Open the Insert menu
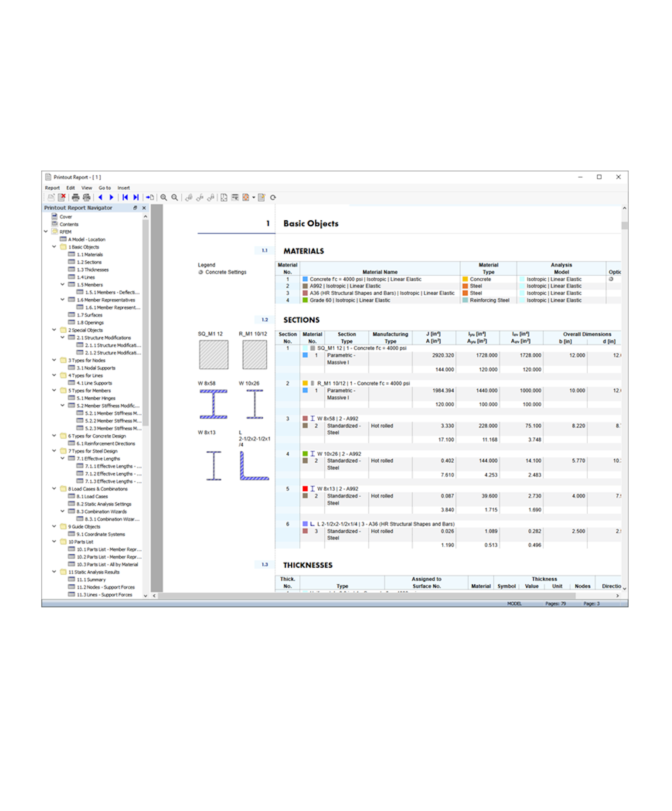Screen dimensions: 672x811 click(123, 188)
